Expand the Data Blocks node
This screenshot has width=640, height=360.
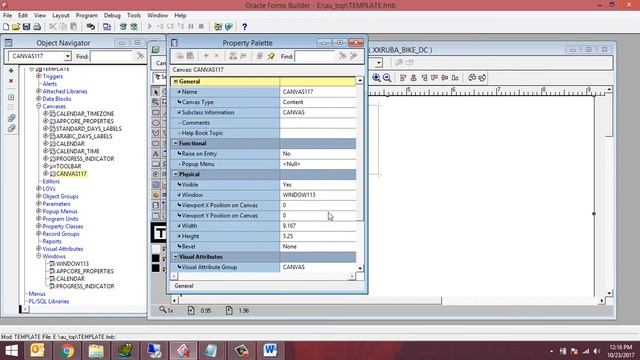pos(38,98)
